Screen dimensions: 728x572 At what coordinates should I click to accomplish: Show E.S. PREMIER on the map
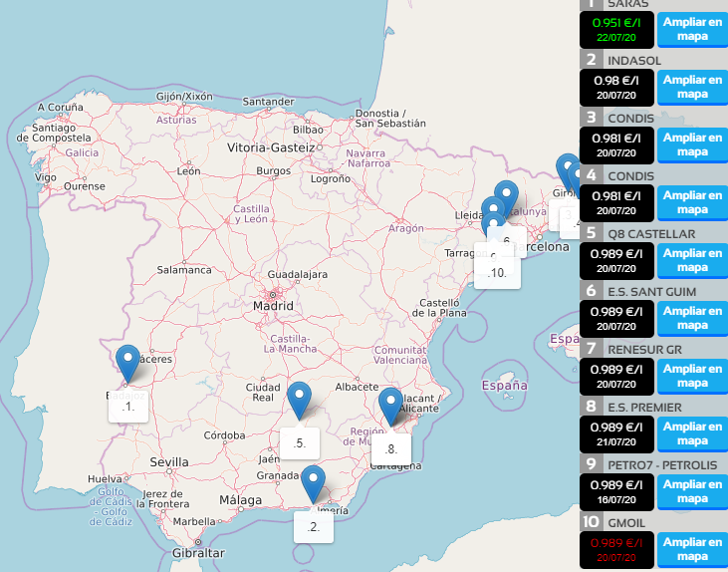pos(692,433)
